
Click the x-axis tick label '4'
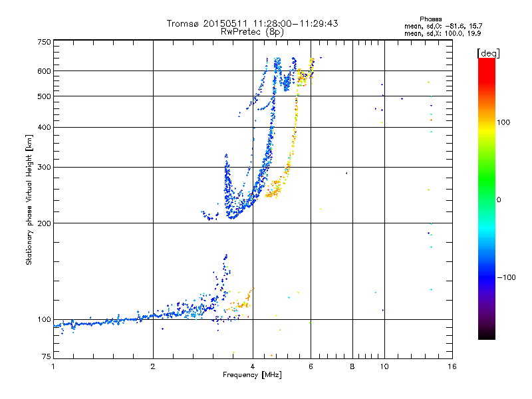point(253,366)
